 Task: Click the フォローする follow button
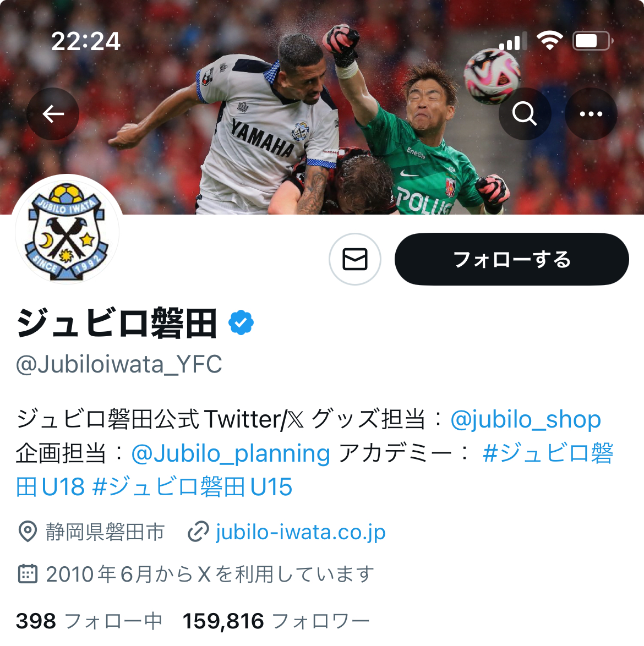[x=512, y=259]
